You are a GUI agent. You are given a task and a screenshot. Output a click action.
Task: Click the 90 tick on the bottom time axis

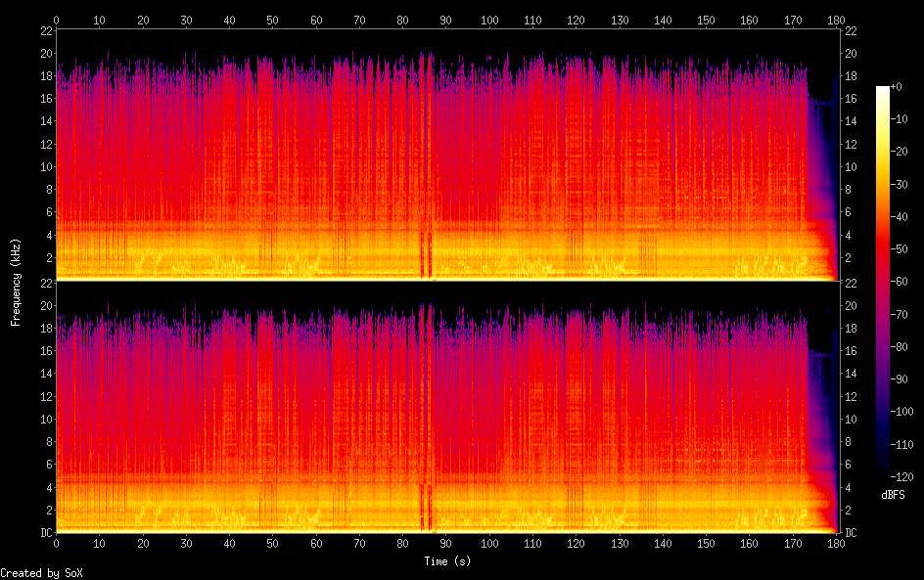(445, 543)
